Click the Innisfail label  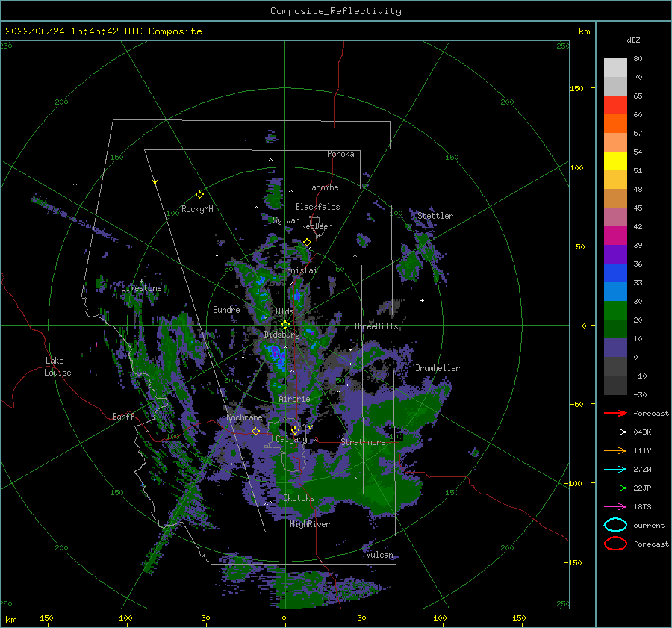coord(302,270)
